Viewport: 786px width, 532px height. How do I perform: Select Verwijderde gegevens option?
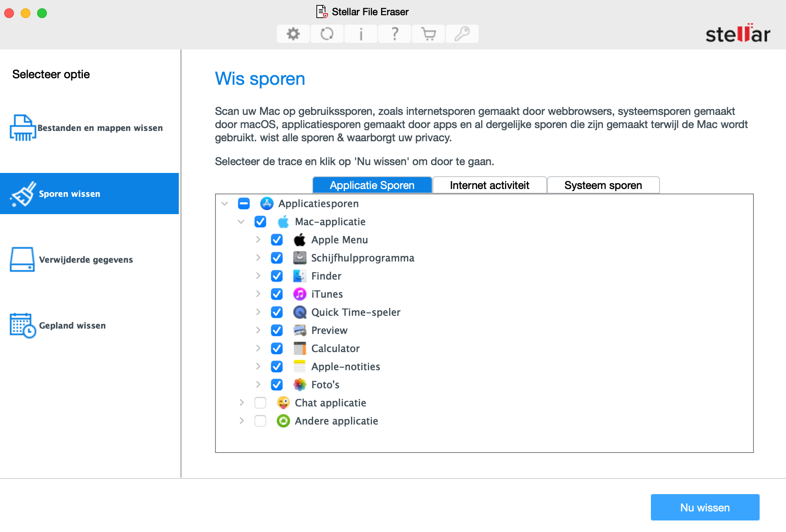point(89,259)
